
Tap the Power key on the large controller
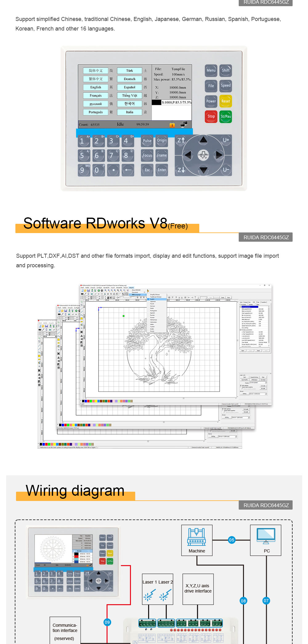pyautogui.click(x=211, y=101)
